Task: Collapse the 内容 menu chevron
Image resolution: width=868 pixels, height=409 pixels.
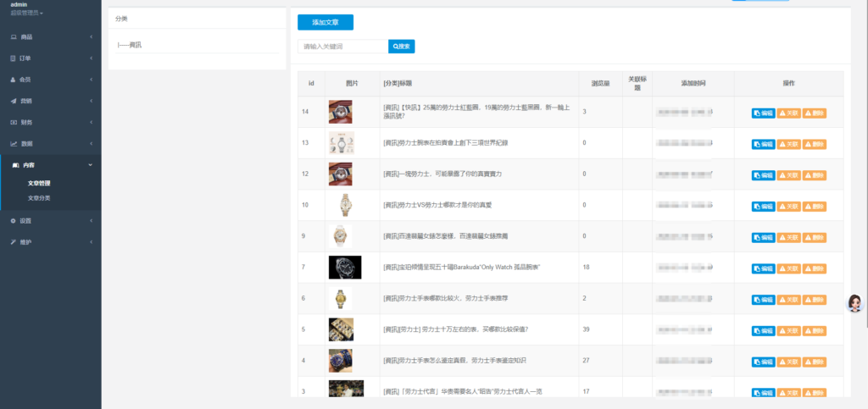Action: (x=91, y=165)
